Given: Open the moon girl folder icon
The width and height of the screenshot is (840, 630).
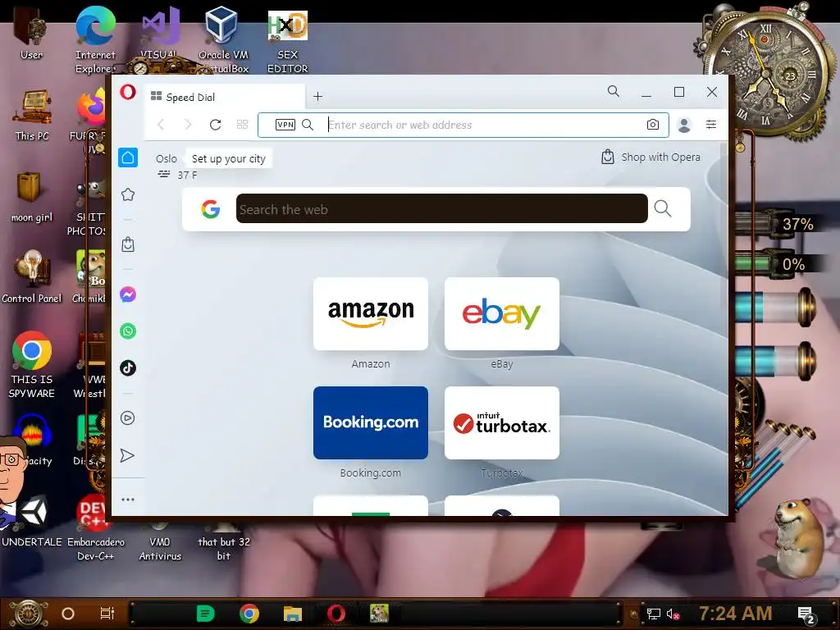Looking at the screenshot, I should click(x=31, y=197).
